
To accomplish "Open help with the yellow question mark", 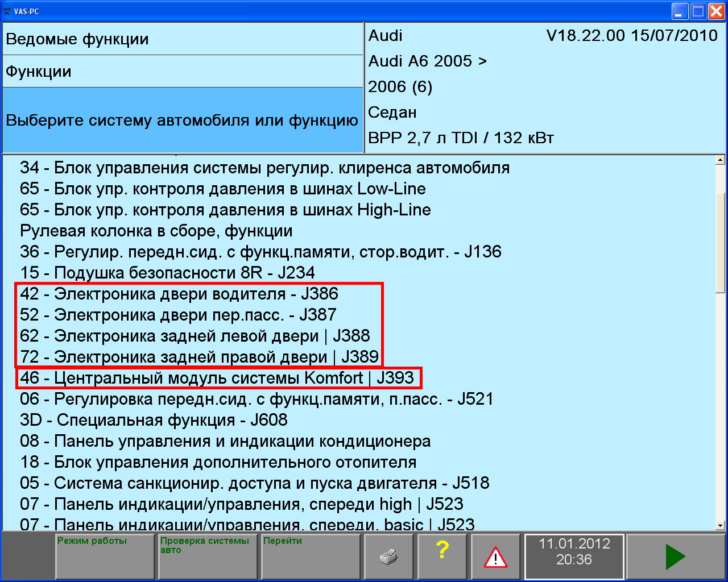I will [442, 556].
